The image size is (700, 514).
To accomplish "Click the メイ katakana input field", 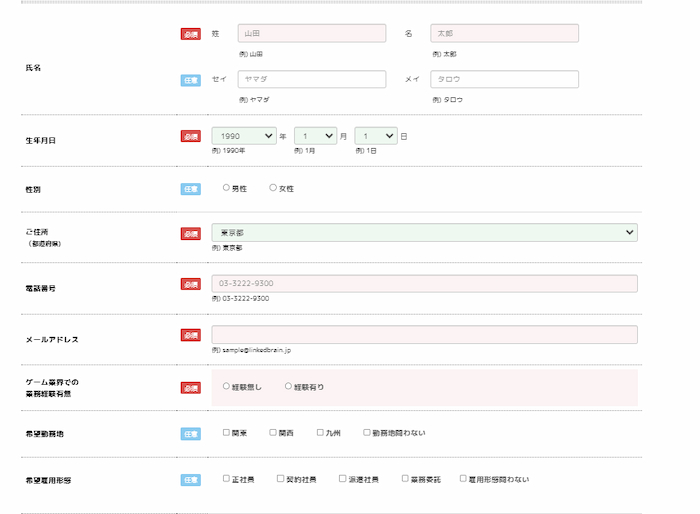I will pos(504,79).
